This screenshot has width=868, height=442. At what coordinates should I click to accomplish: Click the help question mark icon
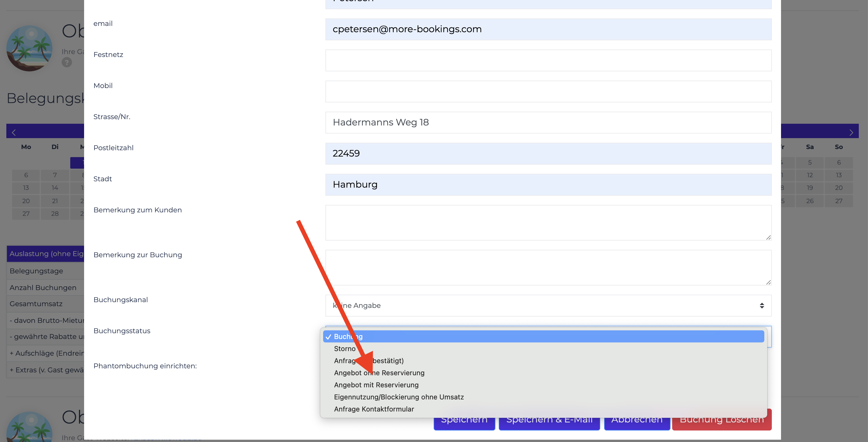[x=67, y=62]
